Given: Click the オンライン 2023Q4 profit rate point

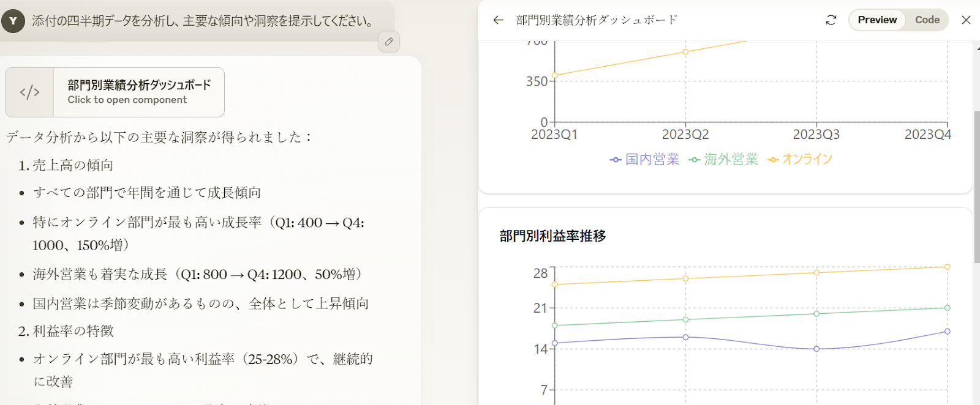Looking at the screenshot, I should (x=947, y=267).
